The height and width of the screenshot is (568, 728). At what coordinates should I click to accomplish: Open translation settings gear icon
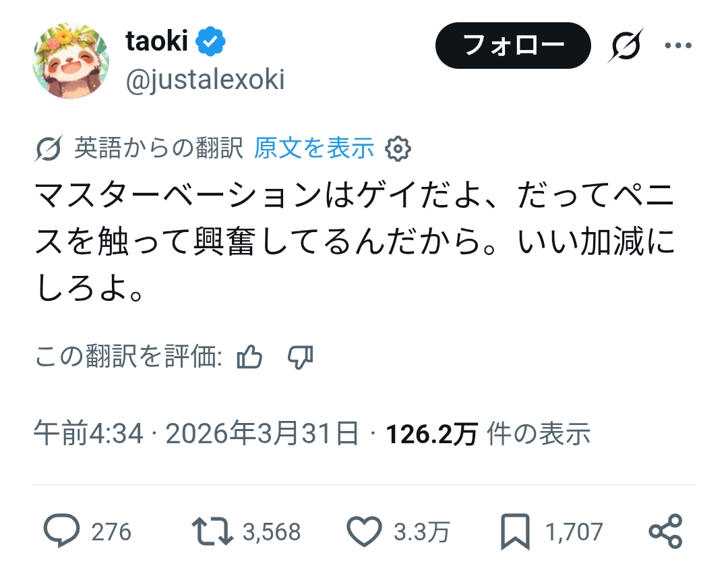pyautogui.click(x=397, y=148)
